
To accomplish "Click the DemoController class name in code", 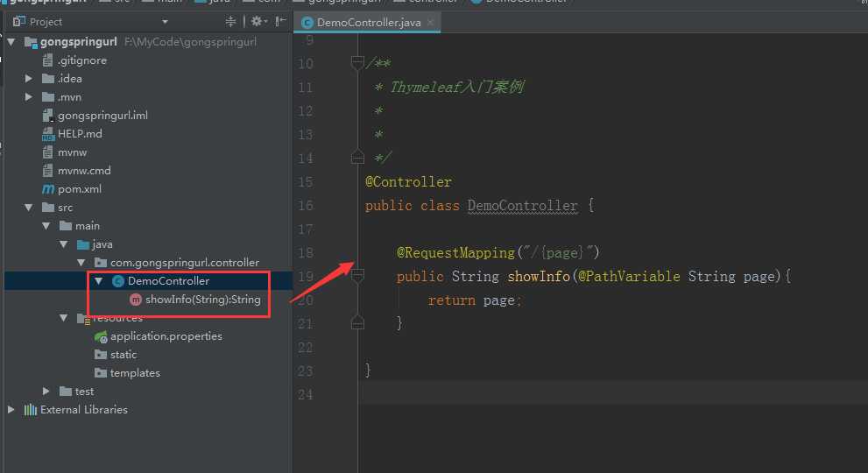I will tap(523, 206).
